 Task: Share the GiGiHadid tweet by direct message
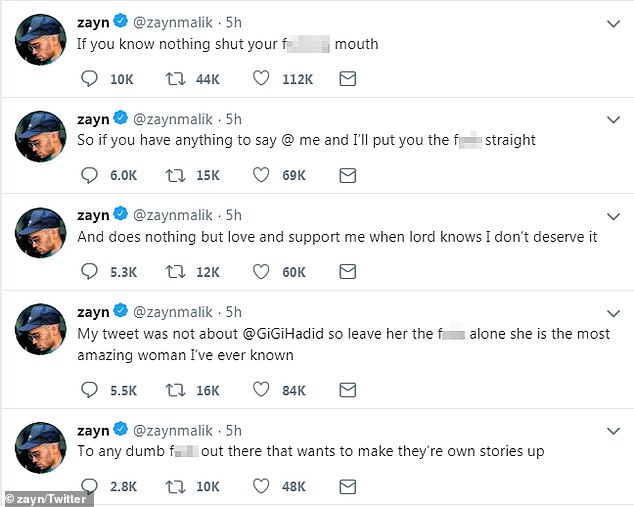pyautogui.click(x=347, y=390)
